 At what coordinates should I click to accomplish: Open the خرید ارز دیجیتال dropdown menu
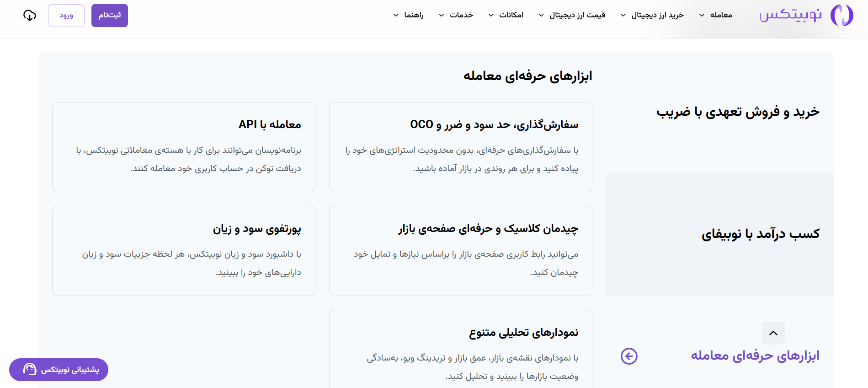[652, 15]
